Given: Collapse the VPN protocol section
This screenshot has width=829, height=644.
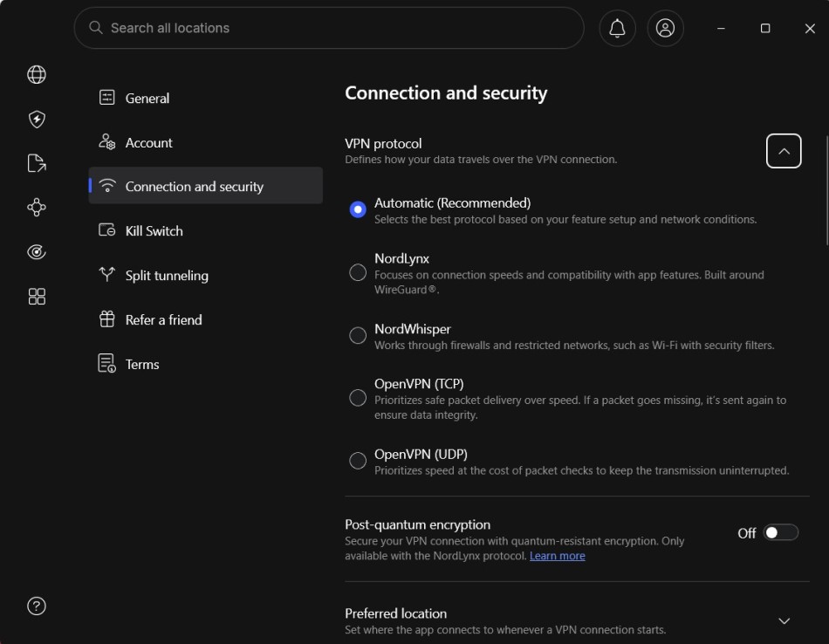Looking at the screenshot, I should tap(784, 151).
